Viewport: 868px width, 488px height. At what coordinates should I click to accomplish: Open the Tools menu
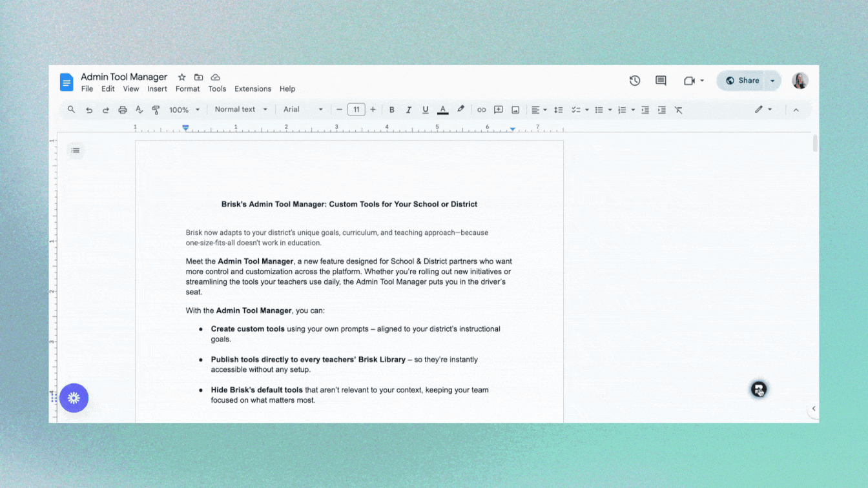point(217,89)
